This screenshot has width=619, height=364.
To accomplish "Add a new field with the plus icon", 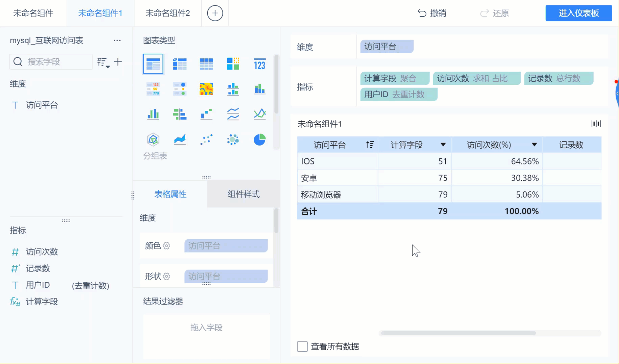I will click(x=118, y=62).
